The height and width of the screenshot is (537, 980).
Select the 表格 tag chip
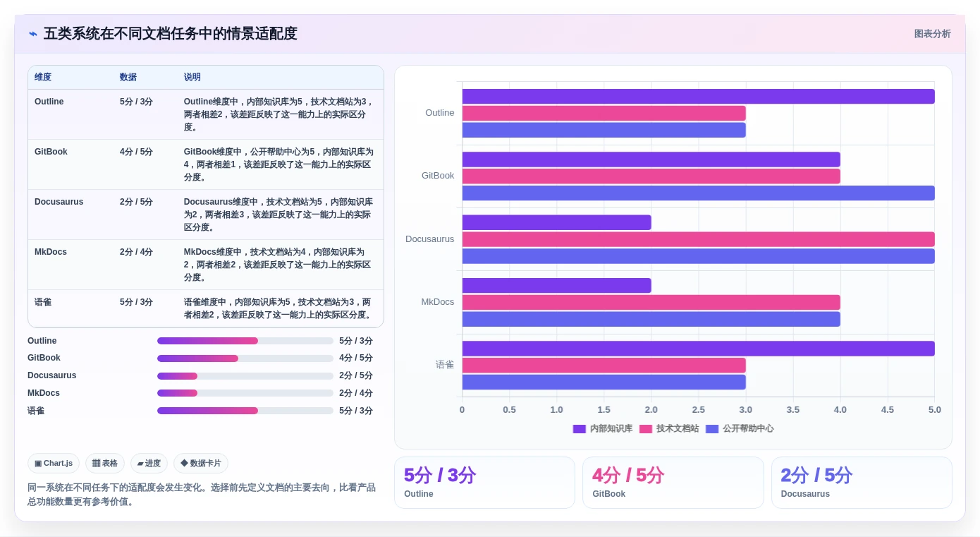(105, 463)
